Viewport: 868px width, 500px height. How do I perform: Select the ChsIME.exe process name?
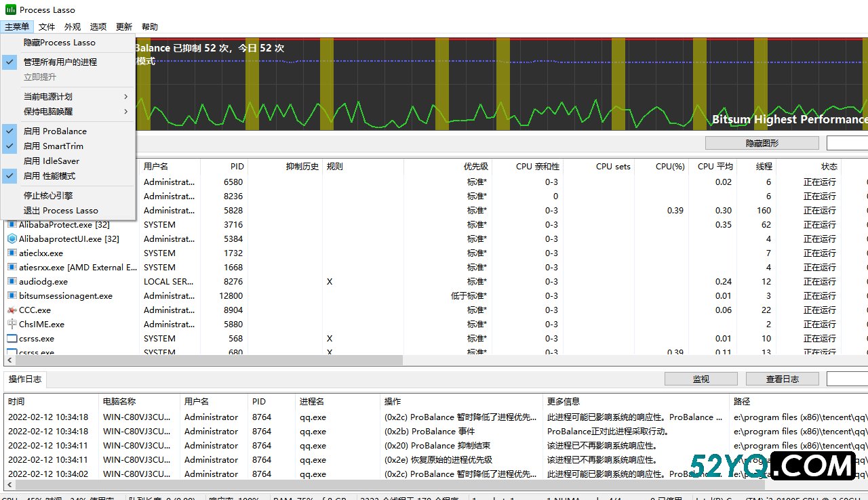pyautogui.click(x=41, y=324)
